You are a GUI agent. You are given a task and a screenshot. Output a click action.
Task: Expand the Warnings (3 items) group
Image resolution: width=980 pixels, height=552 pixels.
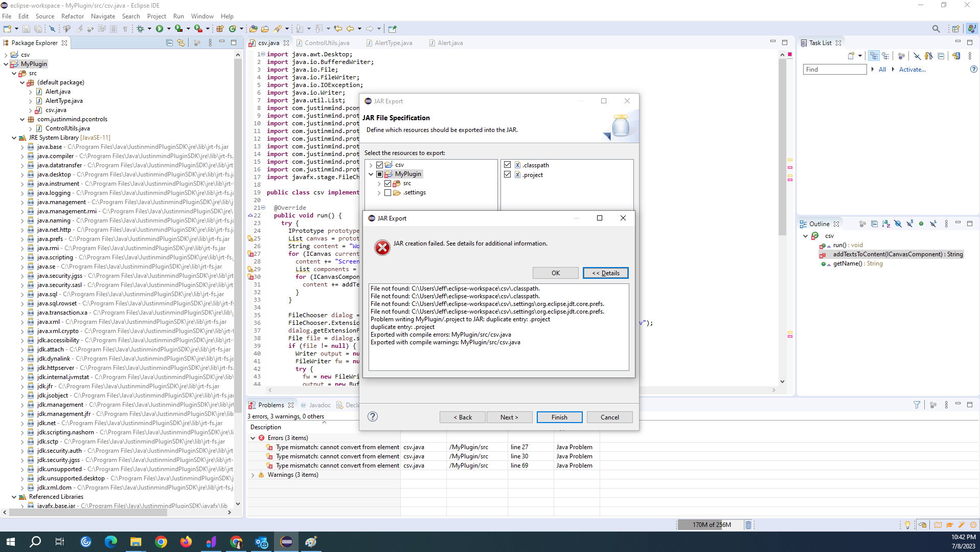click(253, 475)
